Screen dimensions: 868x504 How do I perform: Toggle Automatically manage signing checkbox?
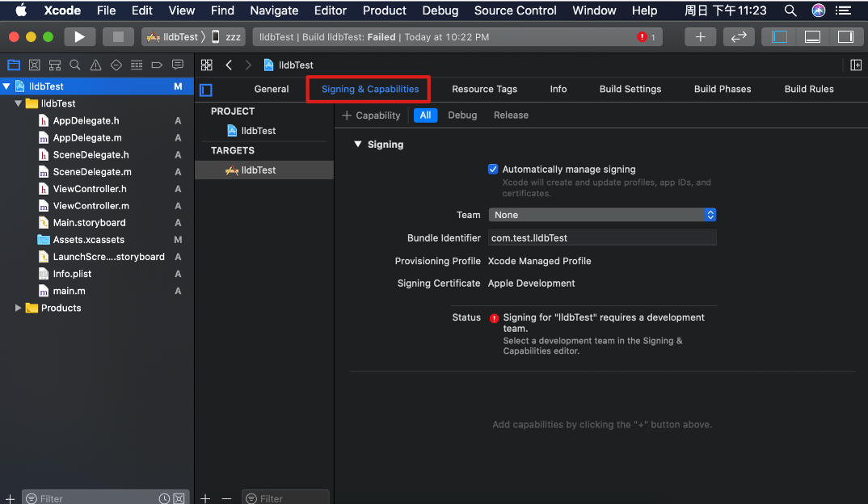[x=493, y=170]
